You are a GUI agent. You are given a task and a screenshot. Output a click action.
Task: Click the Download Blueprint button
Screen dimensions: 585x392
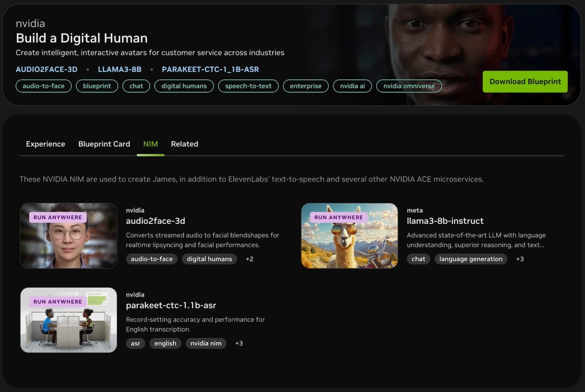pyautogui.click(x=525, y=81)
